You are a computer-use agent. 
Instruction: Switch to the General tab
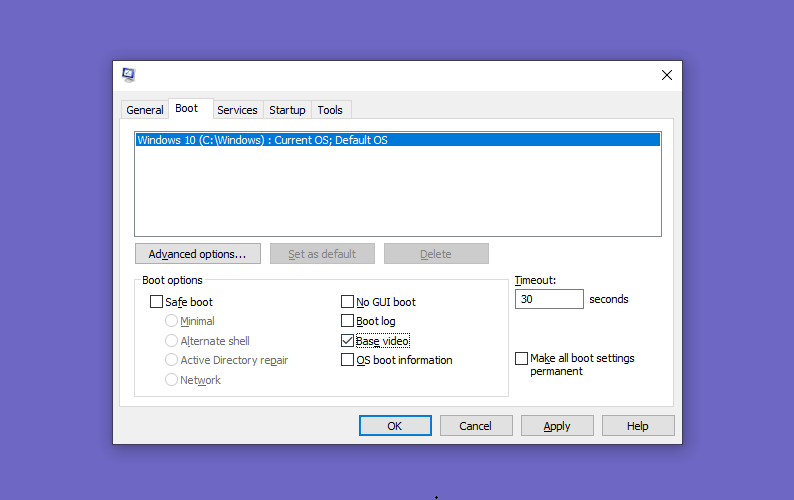tap(145, 110)
